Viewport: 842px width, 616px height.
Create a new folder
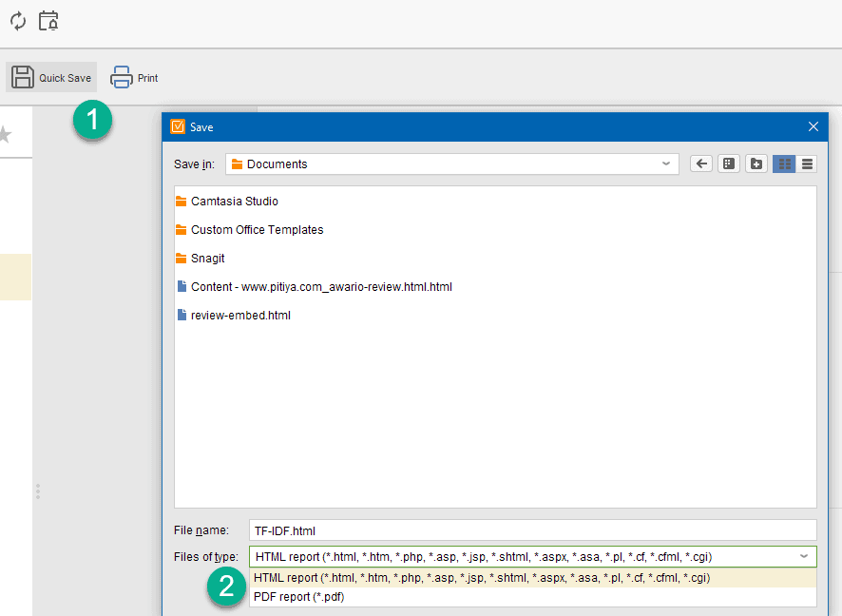pyautogui.click(x=756, y=164)
